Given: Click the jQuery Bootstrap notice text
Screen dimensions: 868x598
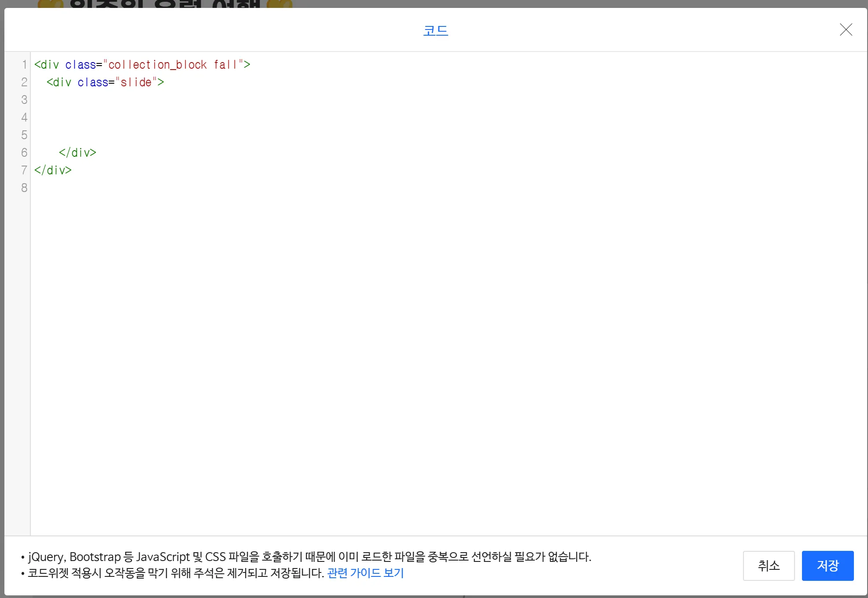Looking at the screenshot, I should (x=308, y=557).
